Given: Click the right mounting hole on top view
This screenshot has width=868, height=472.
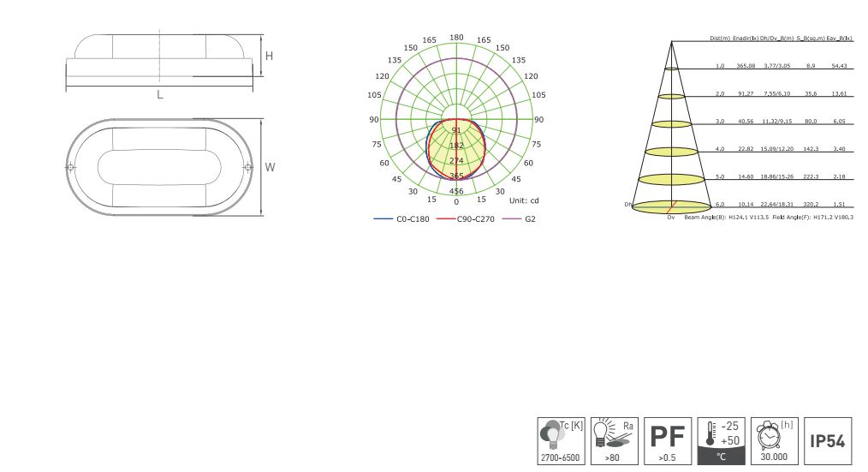Looking at the screenshot, I should tap(248, 167).
